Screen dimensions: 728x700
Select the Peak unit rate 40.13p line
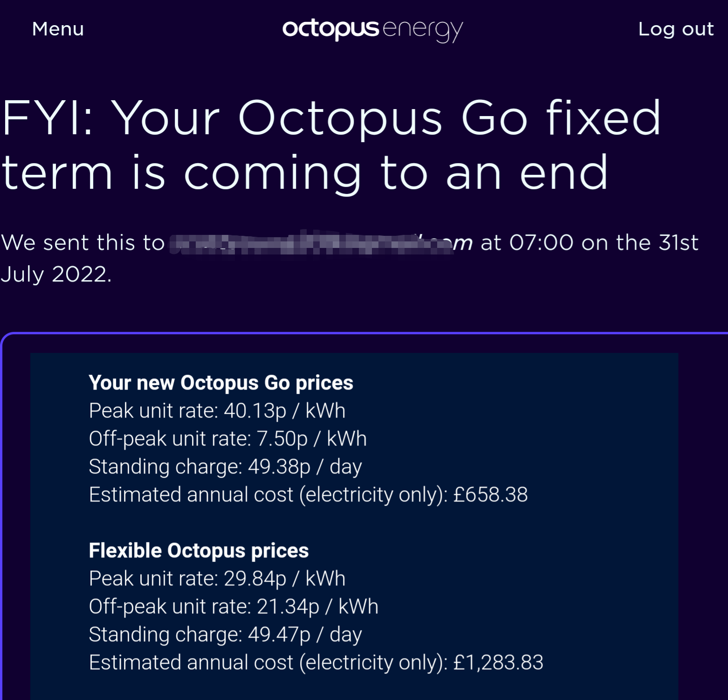click(x=217, y=411)
